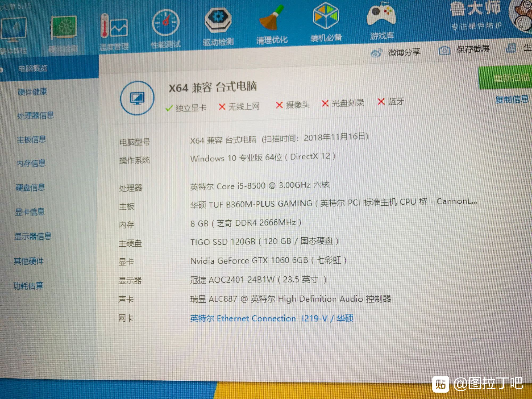Open 内存信息 sidebar section
The height and width of the screenshot is (399, 532).
tap(31, 163)
